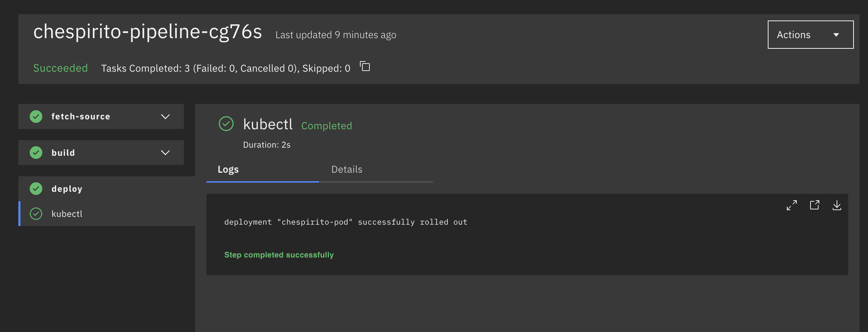Click the completed status icon beside kubectl heading

(x=226, y=124)
